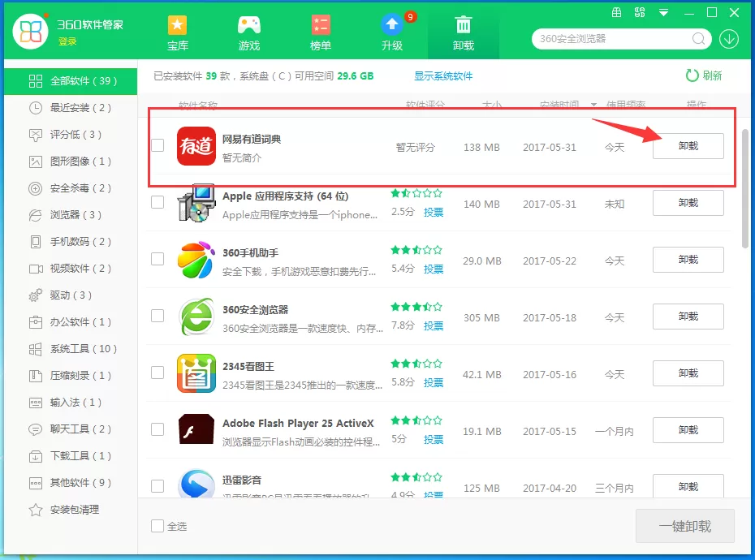The image size is (755, 560).
Task: Select 全部软件 (39) category
Action: coord(71,81)
